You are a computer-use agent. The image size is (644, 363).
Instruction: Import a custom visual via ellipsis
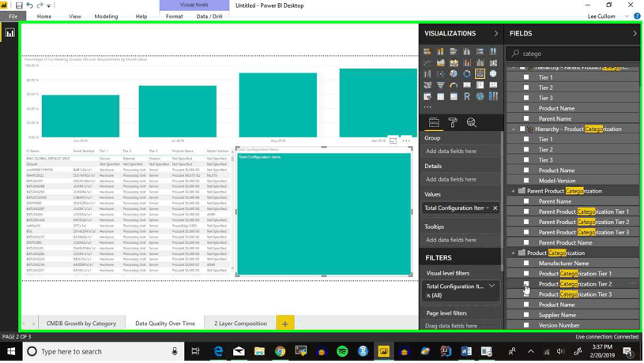coord(427,107)
